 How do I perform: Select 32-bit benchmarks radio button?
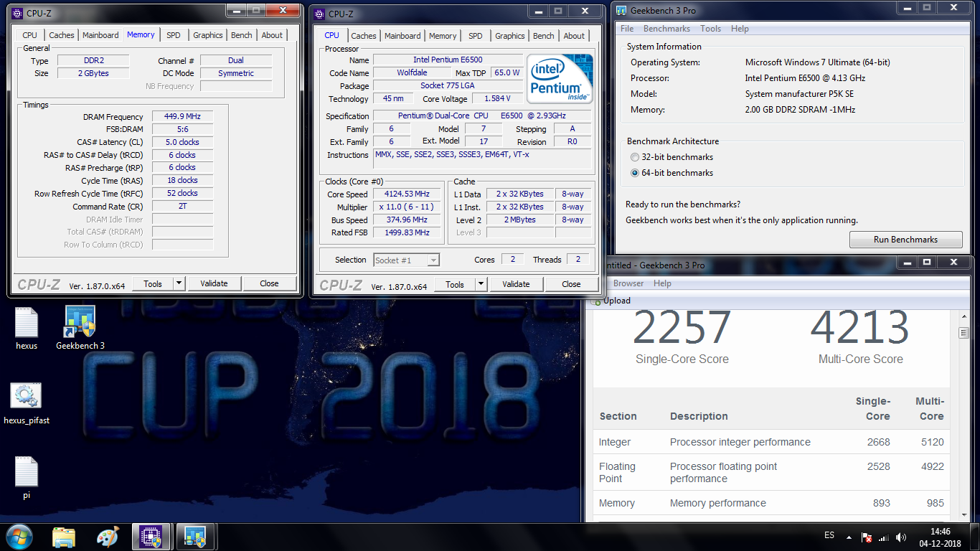click(634, 157)
